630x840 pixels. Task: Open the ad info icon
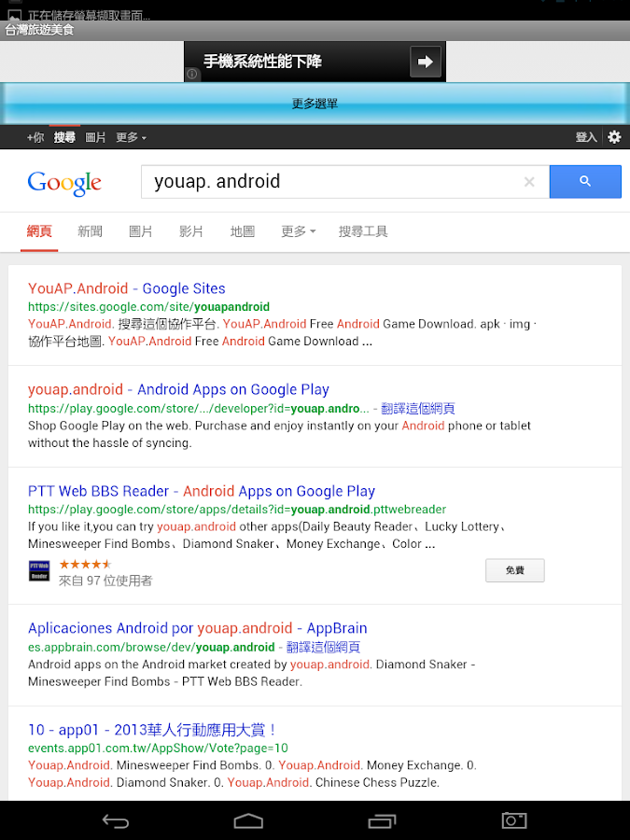191,75
